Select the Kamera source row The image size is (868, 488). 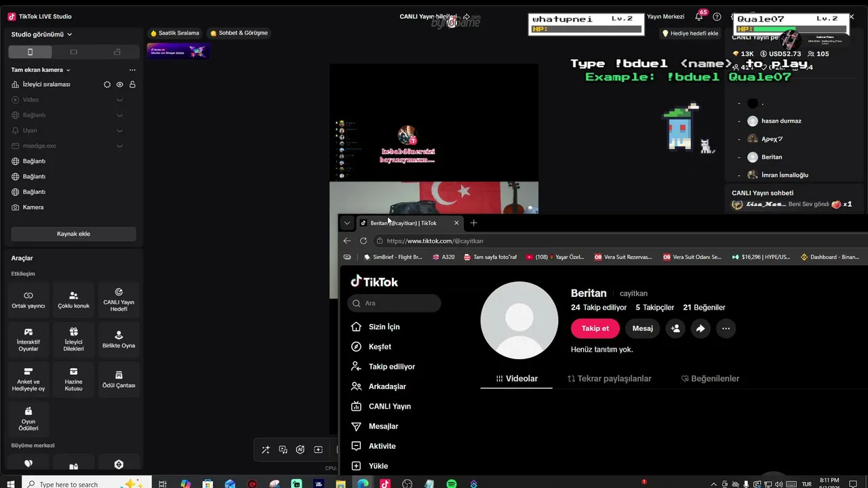(x=73, y=207)
